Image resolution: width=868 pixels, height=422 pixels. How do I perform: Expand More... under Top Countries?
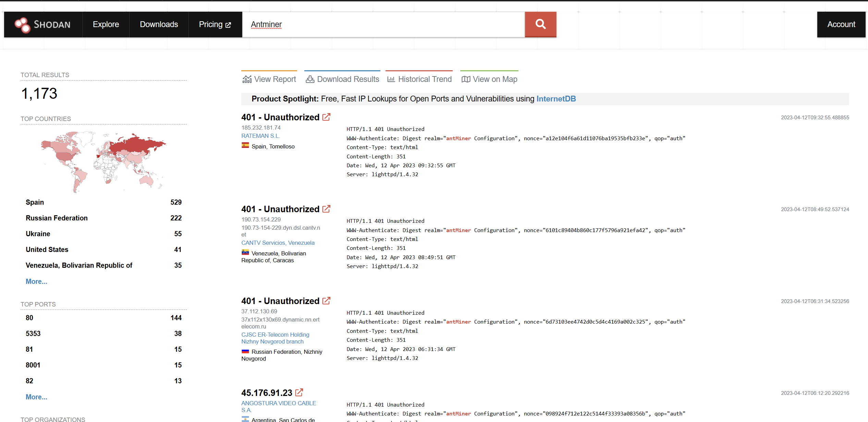[x=36, y=281]
